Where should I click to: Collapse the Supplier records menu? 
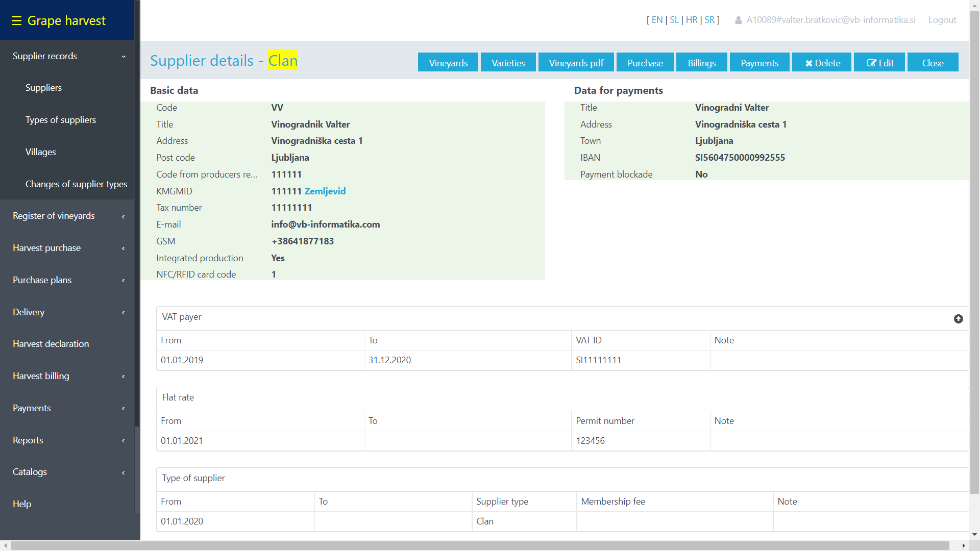click(67, 56)
